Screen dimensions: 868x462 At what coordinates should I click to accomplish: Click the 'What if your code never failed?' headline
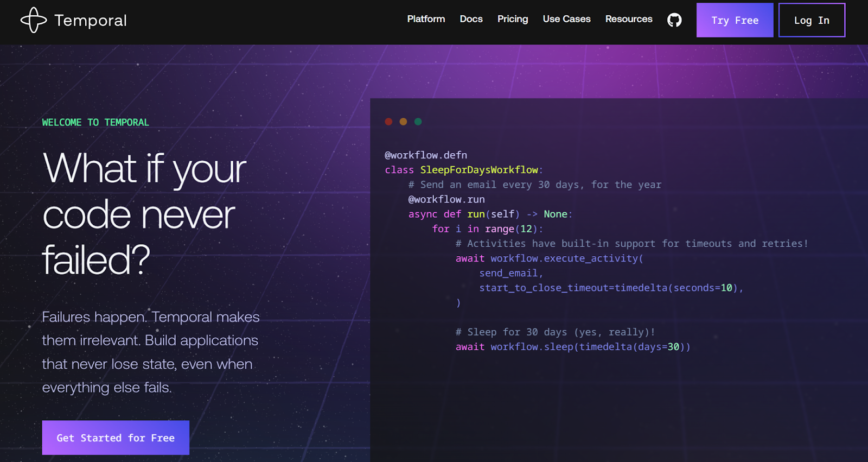(144, 213)
